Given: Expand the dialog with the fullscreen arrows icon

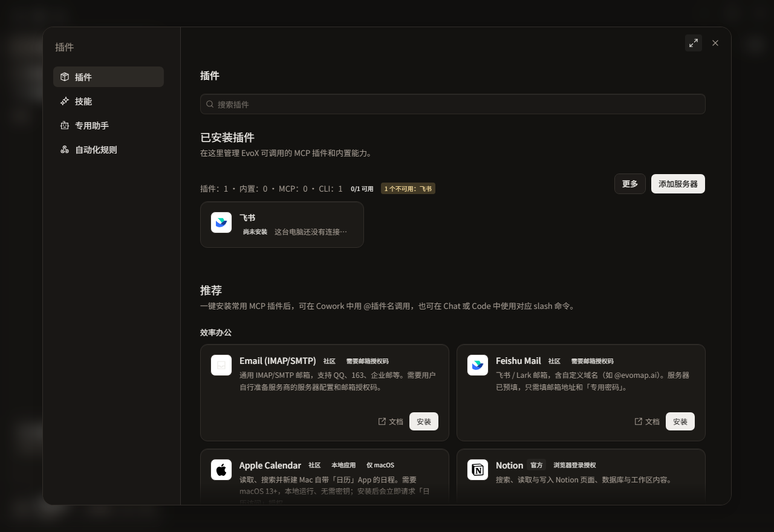Looking at the screenshot, I should 694,43.
